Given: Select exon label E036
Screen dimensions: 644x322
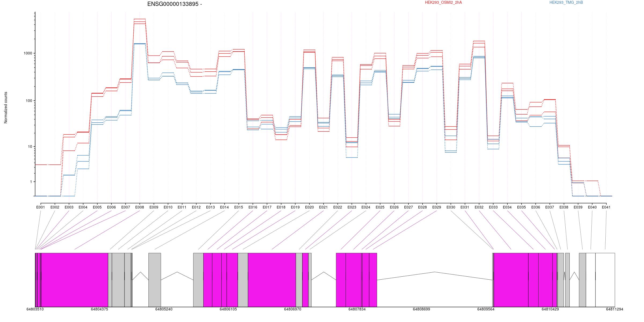Looking at the screenshot, I should pyautogui.click(x=536, y=207).
